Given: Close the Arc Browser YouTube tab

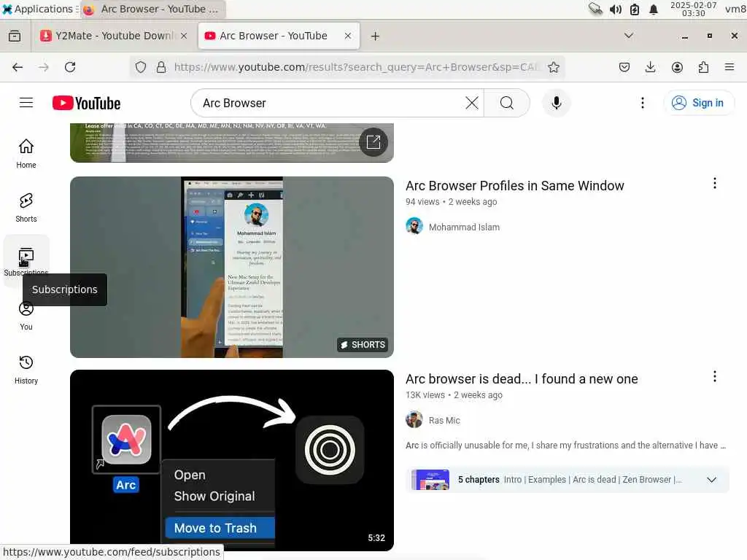Looking at the screenshot, I should click(x=348, y=36).
